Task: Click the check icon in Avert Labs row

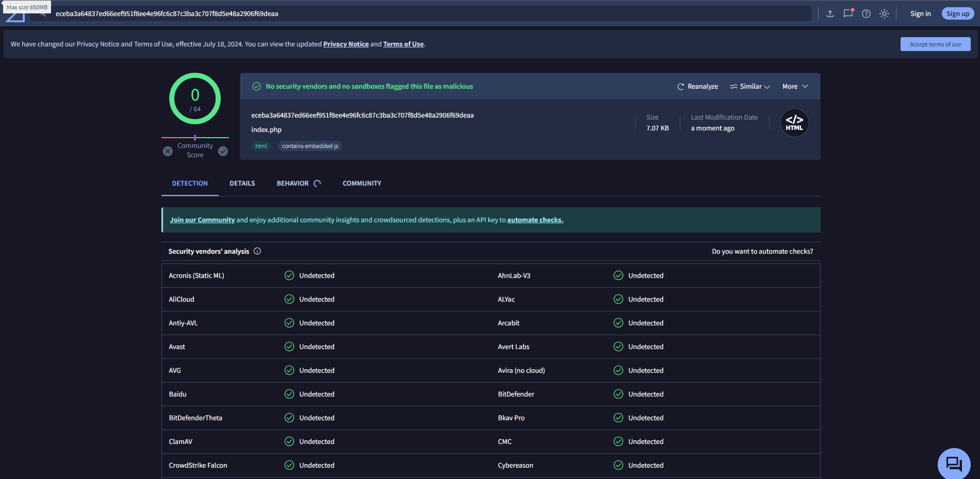Action: point(618,346)
